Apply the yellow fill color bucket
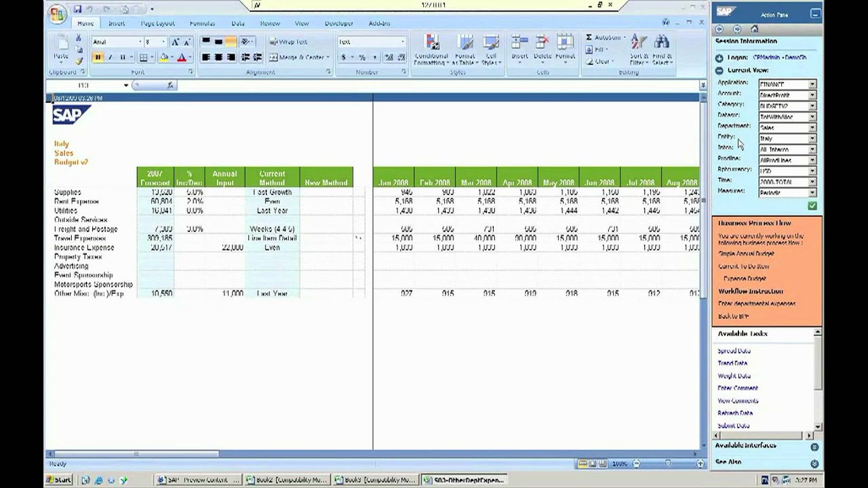 coord(163,58)
